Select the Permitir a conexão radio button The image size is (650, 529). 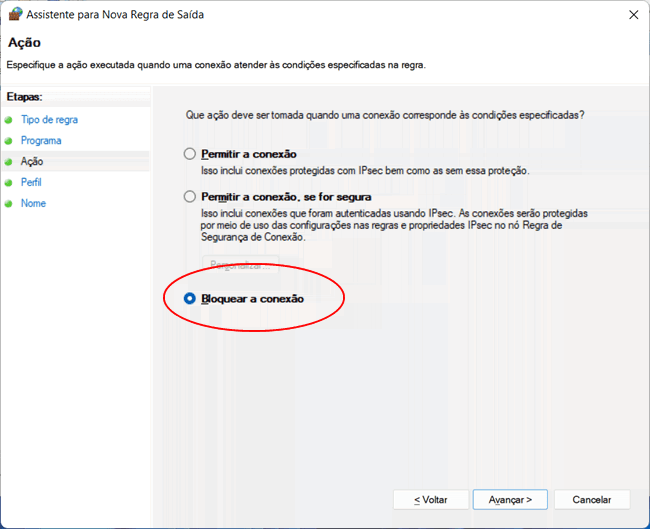[x=190, y=154]
